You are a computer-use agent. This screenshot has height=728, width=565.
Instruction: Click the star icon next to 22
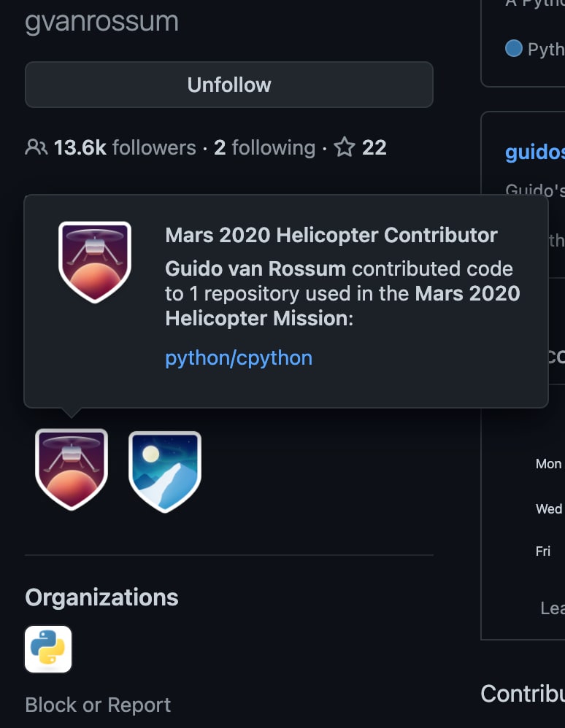(x=345, y=147)
